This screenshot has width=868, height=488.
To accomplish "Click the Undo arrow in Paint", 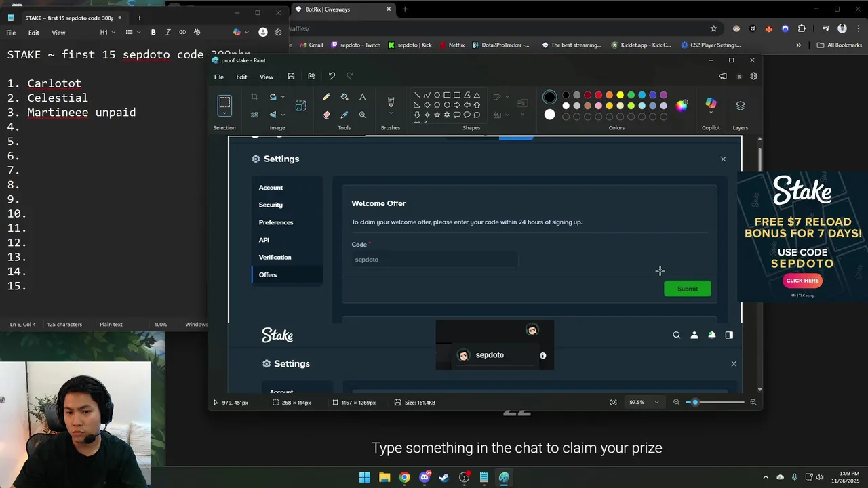I will [x=332, y=77].
